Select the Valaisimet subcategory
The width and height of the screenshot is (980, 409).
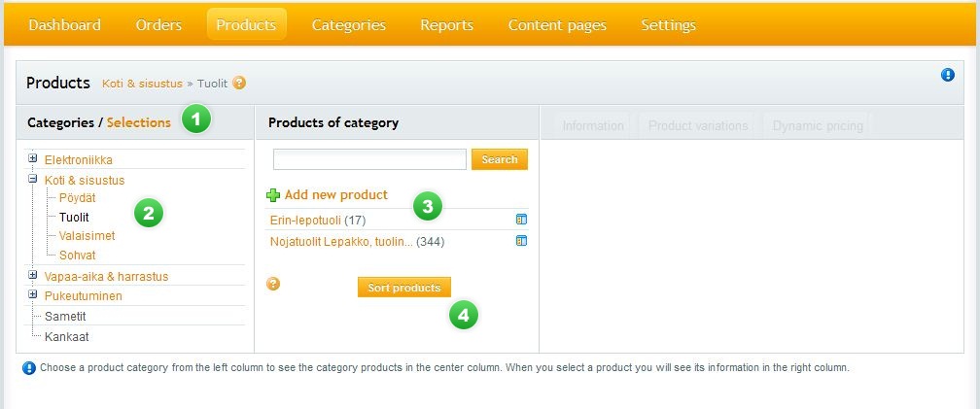tap(87, 236)
